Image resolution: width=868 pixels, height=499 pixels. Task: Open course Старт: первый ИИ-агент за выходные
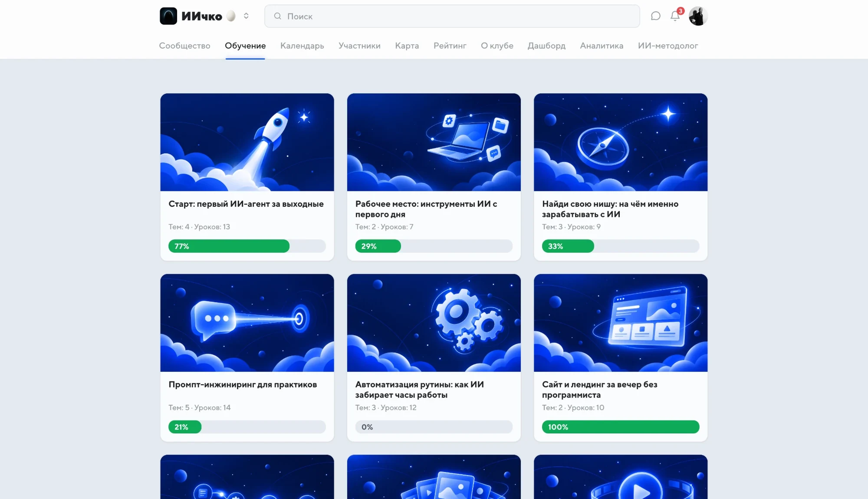coord(246,204)
